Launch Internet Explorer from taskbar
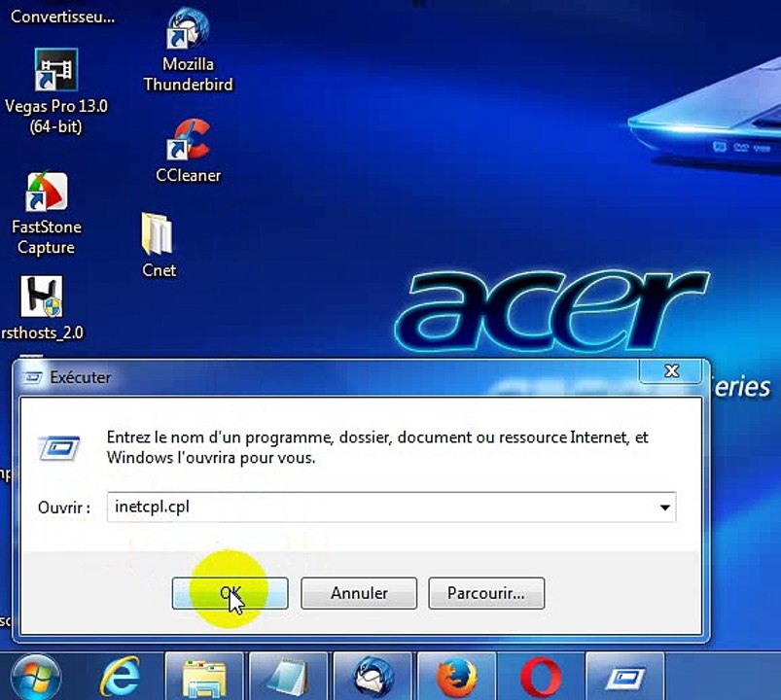 (120, 676)
